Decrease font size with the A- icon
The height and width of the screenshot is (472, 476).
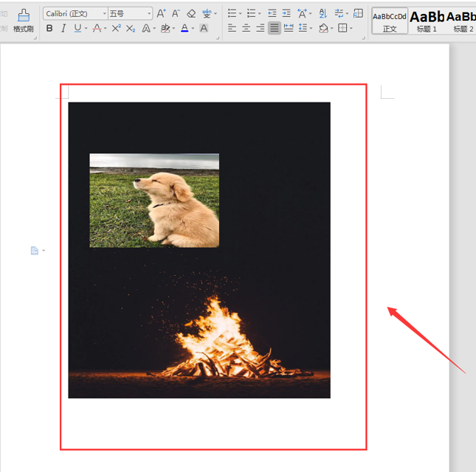coord(176,13)
